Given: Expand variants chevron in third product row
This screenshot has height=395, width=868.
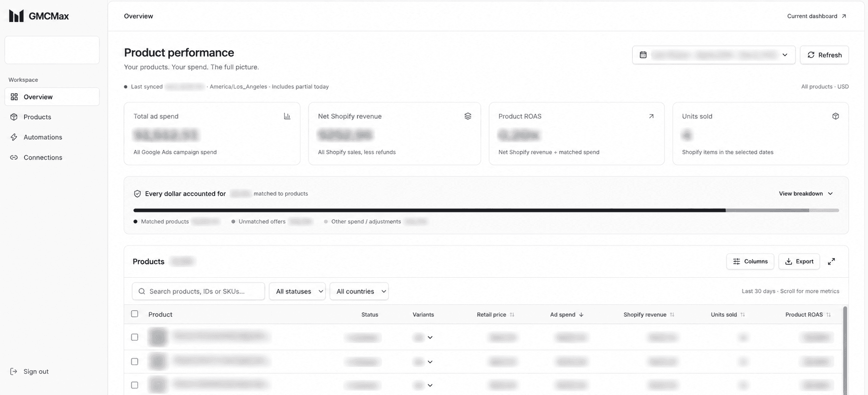Looking at the screenshot, I should 430,385.
